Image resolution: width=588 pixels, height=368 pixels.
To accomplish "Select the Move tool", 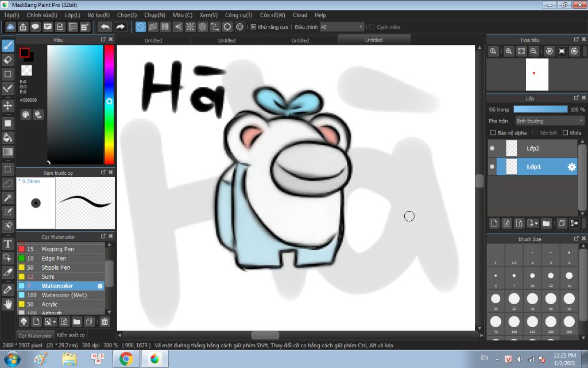I will pyautogui.click(x=8, y=106).
